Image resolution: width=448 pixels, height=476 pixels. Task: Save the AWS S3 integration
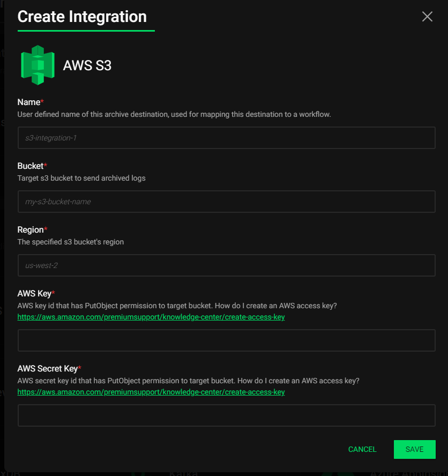(415, 449)
